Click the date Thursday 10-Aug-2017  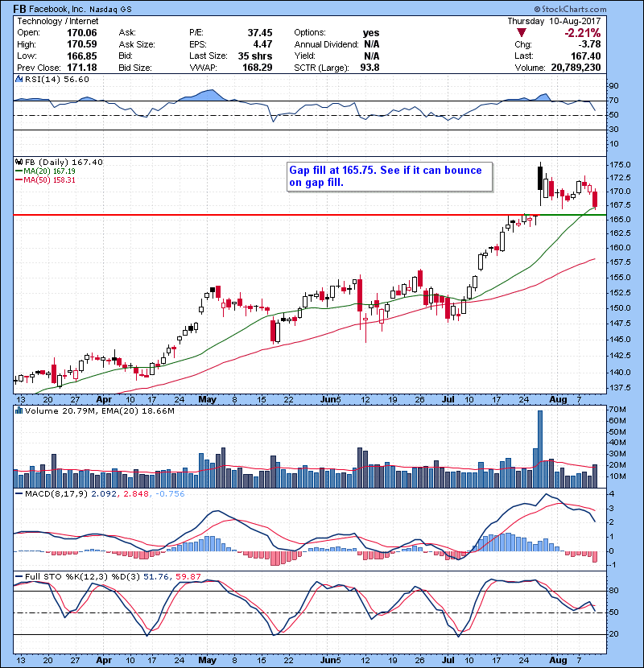pyautogui.click(x=554, y=21)
